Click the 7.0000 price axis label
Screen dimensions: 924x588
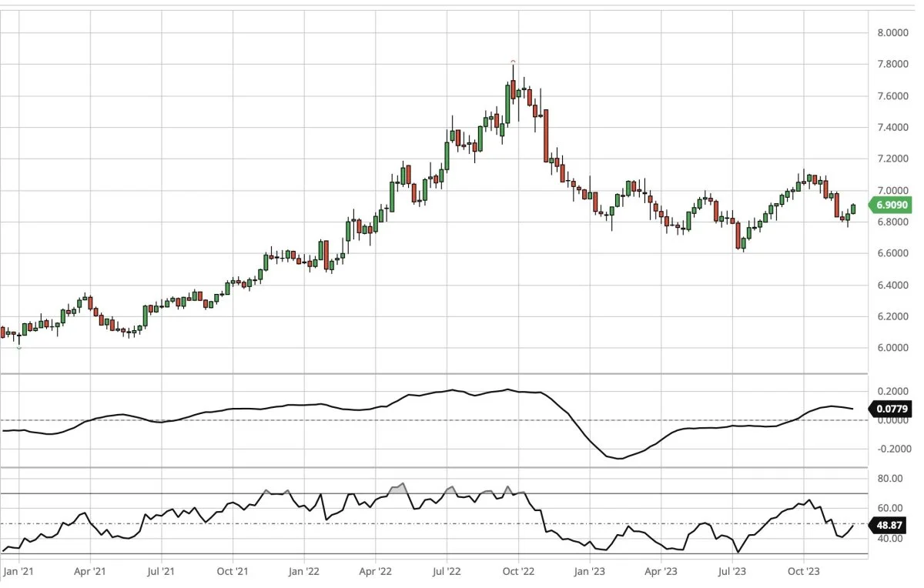(892, 190)
